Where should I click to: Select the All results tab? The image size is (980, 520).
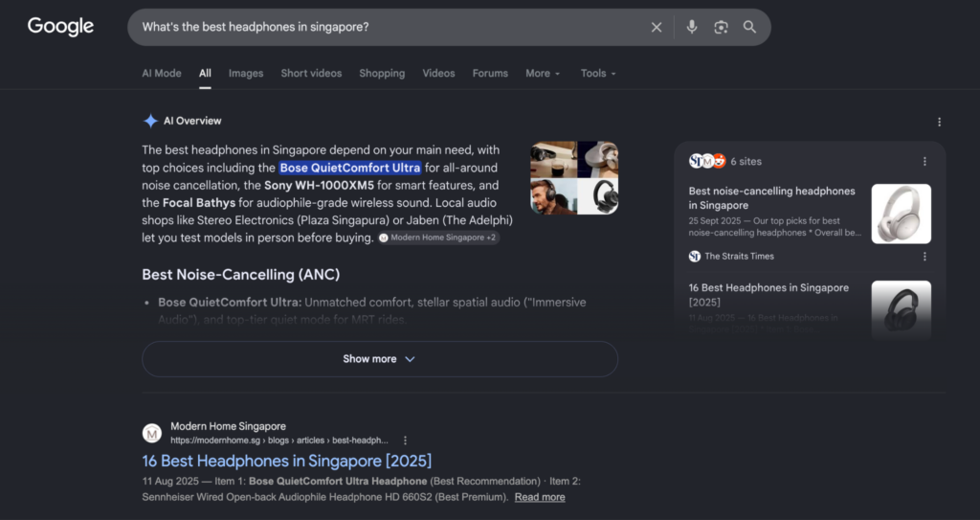(x=205, y=73)
